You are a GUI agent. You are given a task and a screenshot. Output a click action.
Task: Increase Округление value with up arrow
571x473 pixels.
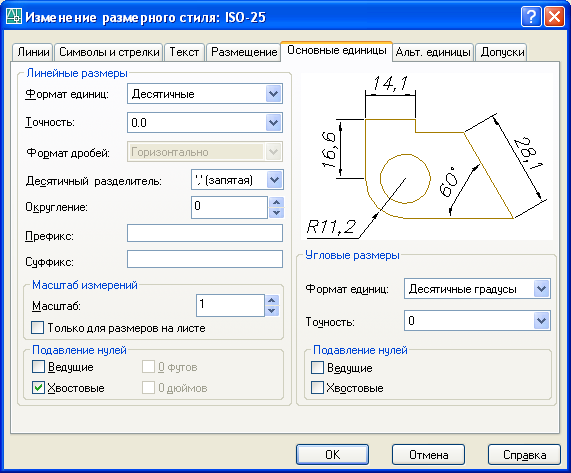(x=276, y=202)
